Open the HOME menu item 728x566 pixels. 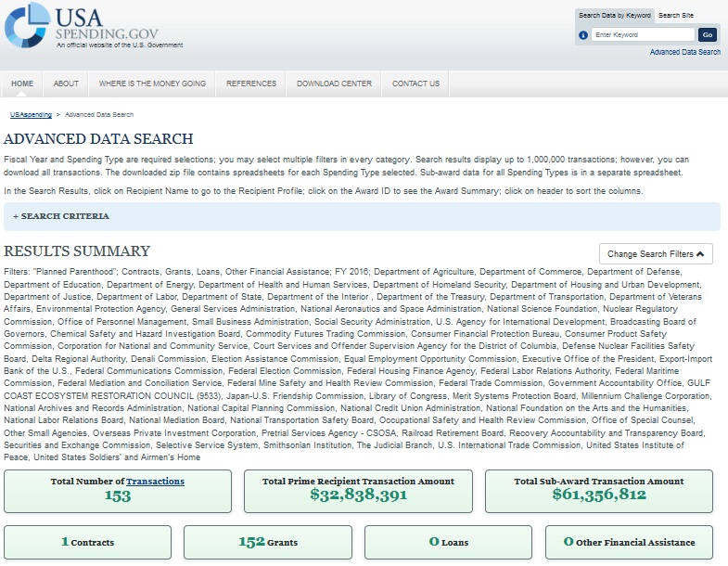click(22, 84)
